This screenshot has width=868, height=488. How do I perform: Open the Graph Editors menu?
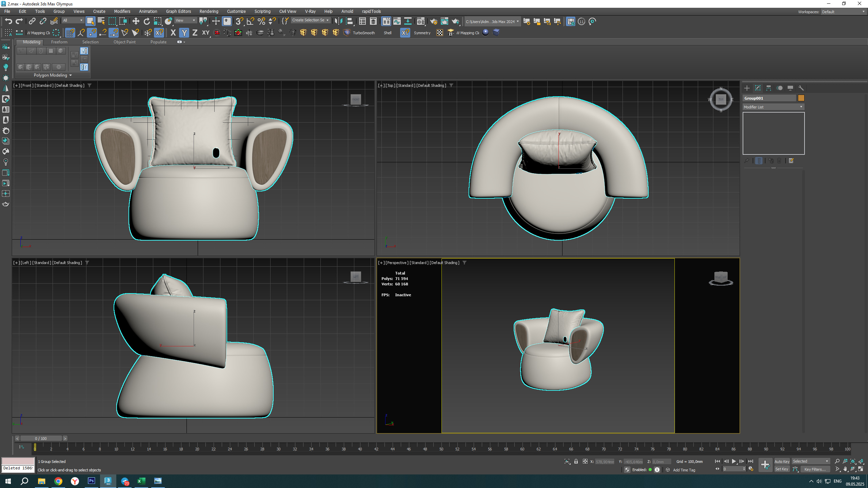[x=178, y=11]
